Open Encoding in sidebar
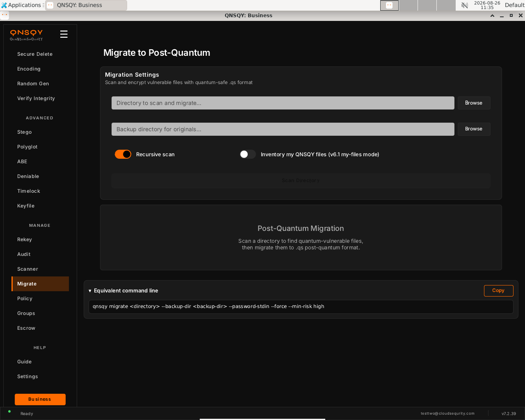The height and width of the screenshot is (420, 525). [40, 69]
